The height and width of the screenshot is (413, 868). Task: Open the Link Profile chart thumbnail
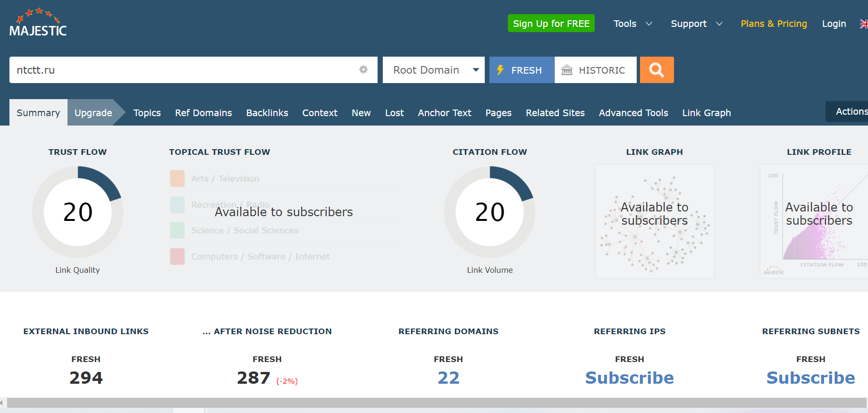[814, 221]
